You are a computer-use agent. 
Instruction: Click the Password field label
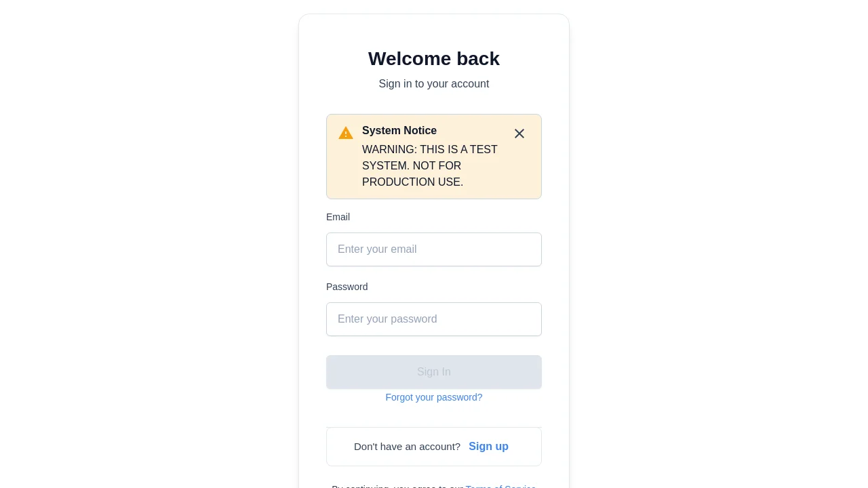pos(347,287)
